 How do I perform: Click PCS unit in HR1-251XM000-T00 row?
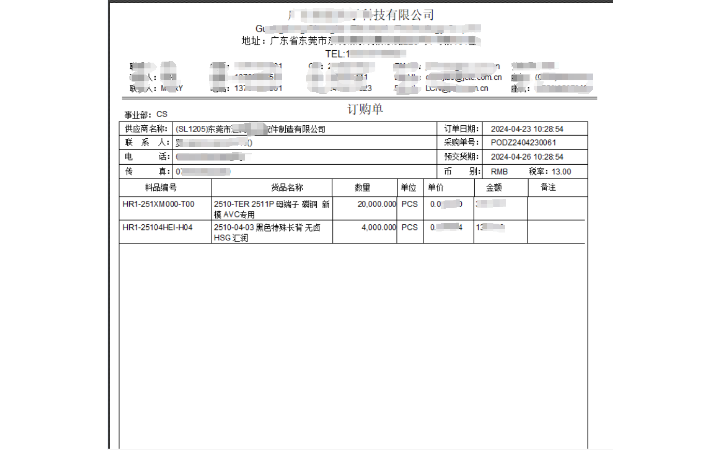pos(410,204)
